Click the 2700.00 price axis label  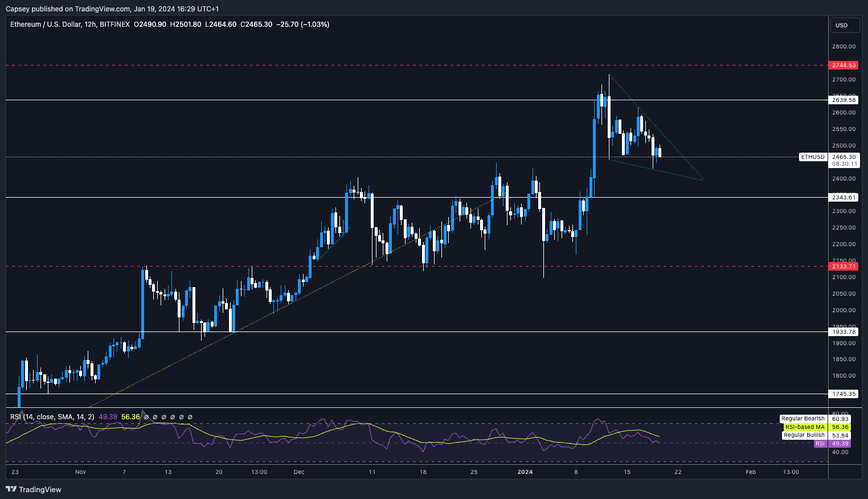[x=844, y=79]
